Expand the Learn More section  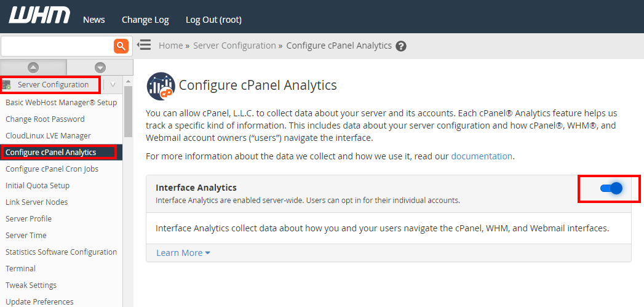[x=183, y=253]
